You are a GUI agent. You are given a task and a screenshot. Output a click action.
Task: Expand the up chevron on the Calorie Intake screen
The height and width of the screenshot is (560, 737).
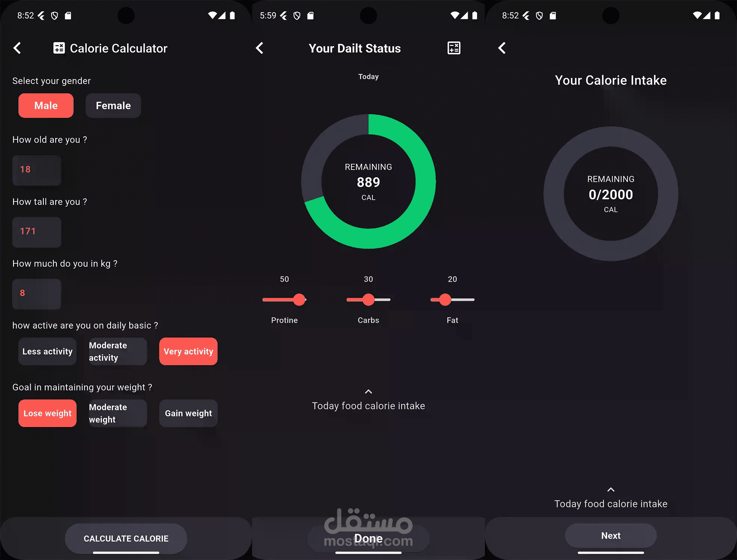611,489
